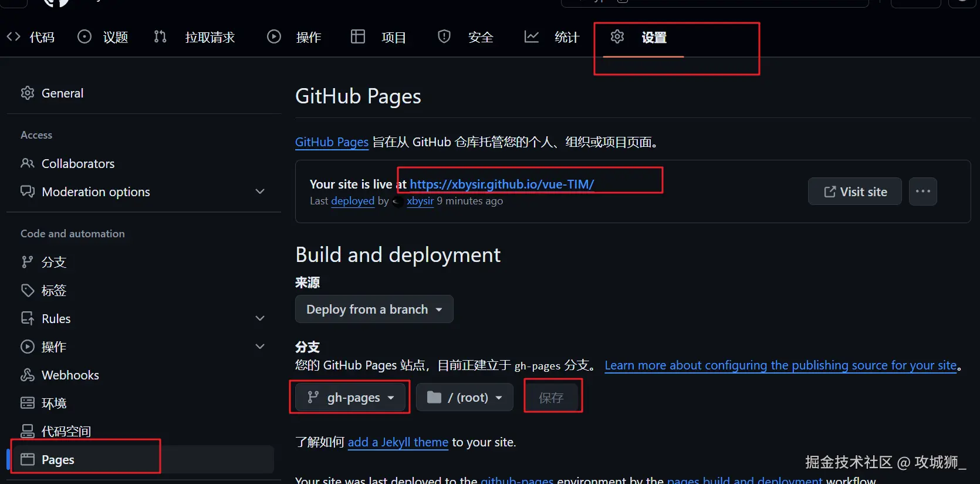Click the code brackets icon
Image resolution: width=980 pixels, height=484 pixels.
(x=13, y=37)
